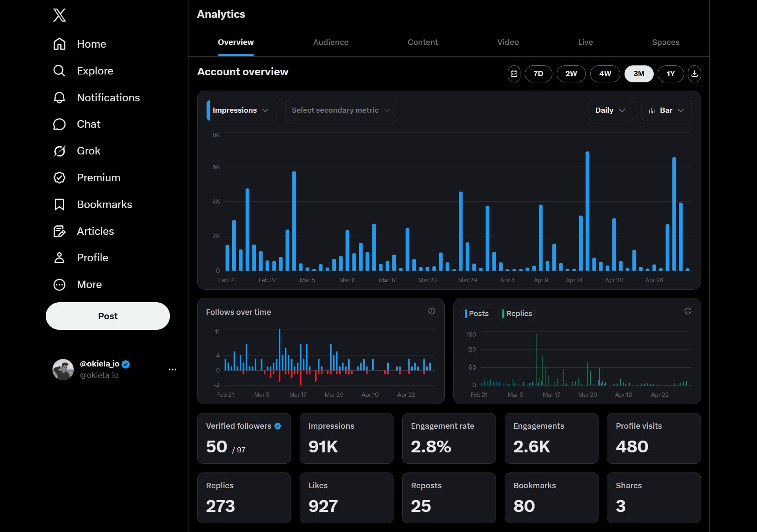Click the Analytics page title
The height and width of the screenshot is (532, 757).
(221, 14)
